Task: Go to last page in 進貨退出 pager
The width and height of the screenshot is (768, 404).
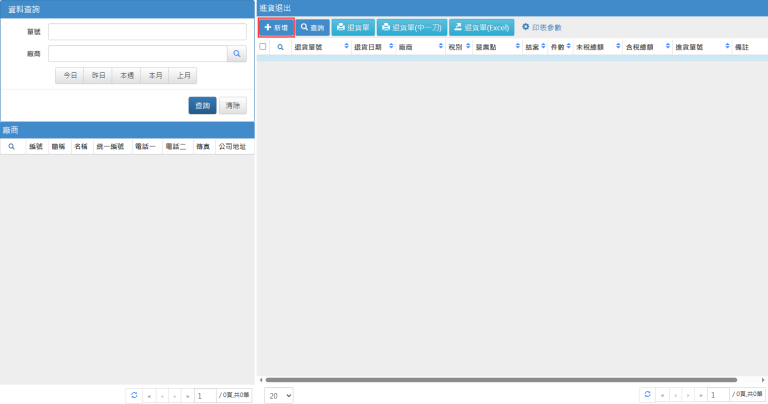Action: (x=700, y=395)
